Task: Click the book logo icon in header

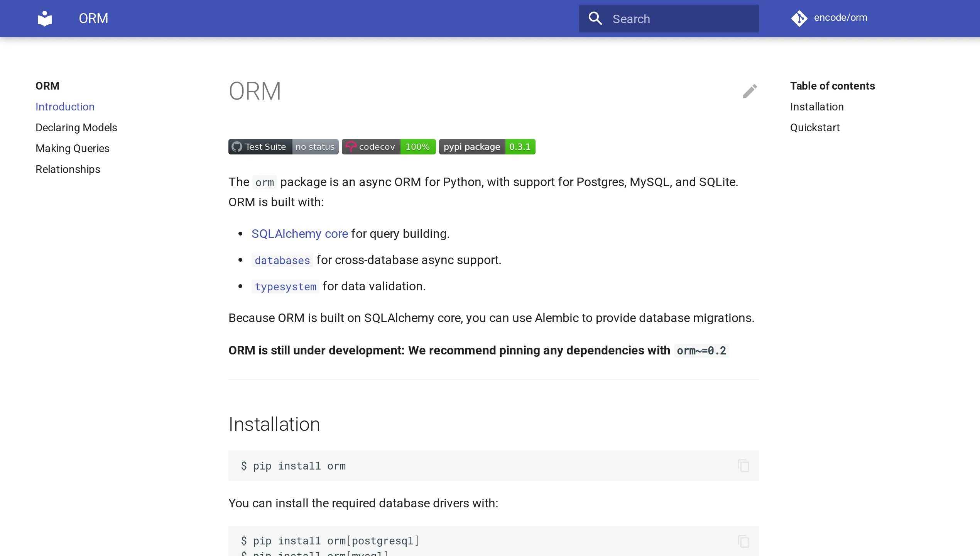Action: tap(44, 18)
